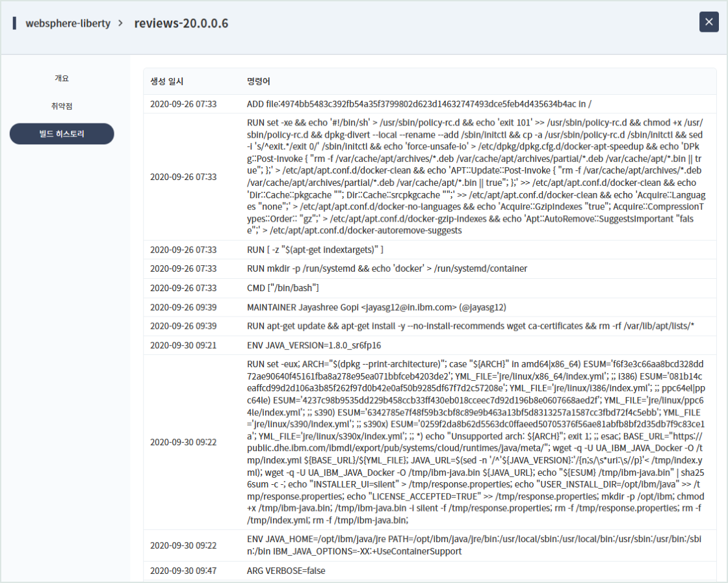The width and height of the screenshot is (728, 583).
Task: Go back to websphere-liberty breadcrumb
Action: point(68,23)
